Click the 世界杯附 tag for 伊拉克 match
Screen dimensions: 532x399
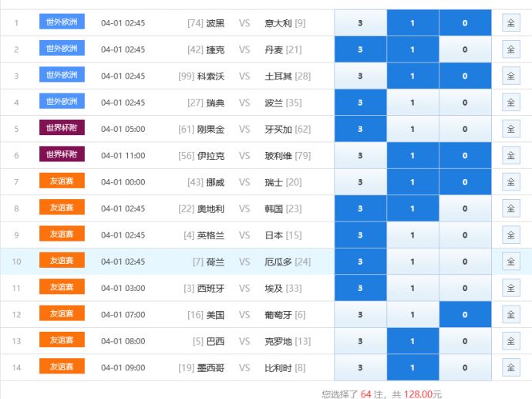tap(62, 155)
